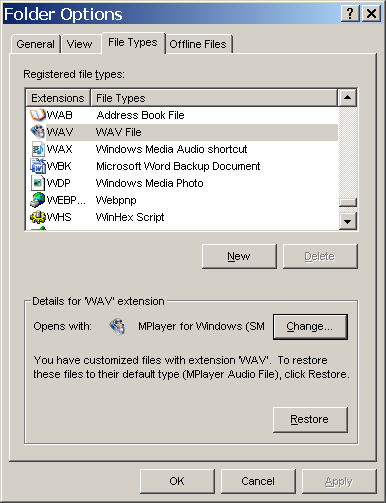
Task: Click the WAB address book icon
Action: click(x=37, y=115)
